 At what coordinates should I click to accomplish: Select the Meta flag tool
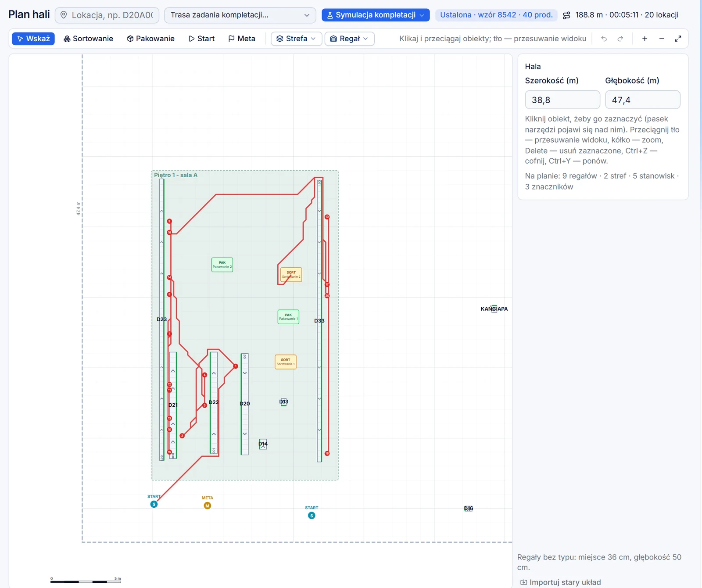point(242,39)
